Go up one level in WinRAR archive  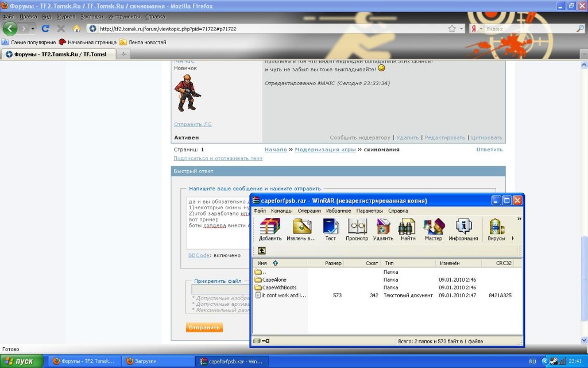coord(262,251)
